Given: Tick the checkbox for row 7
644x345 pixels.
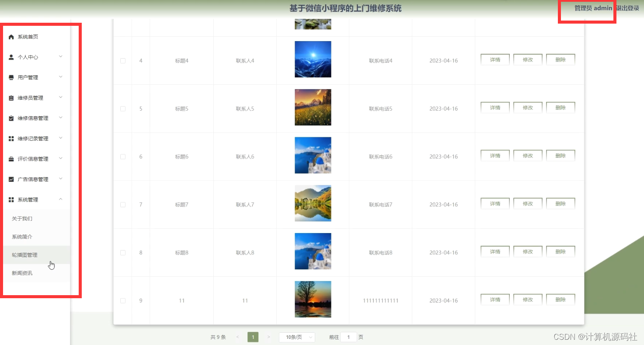Looking at the screenshot, I should (123, 205).
